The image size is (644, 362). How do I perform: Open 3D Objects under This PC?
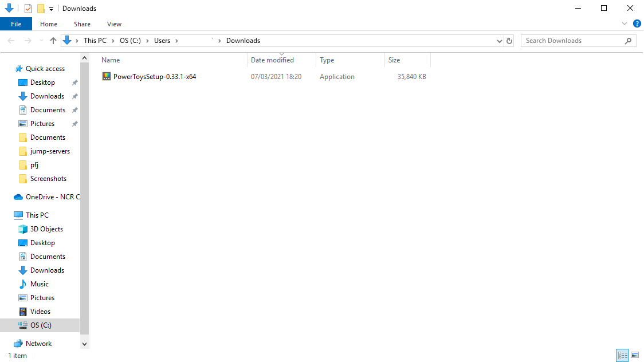[46, 229]
